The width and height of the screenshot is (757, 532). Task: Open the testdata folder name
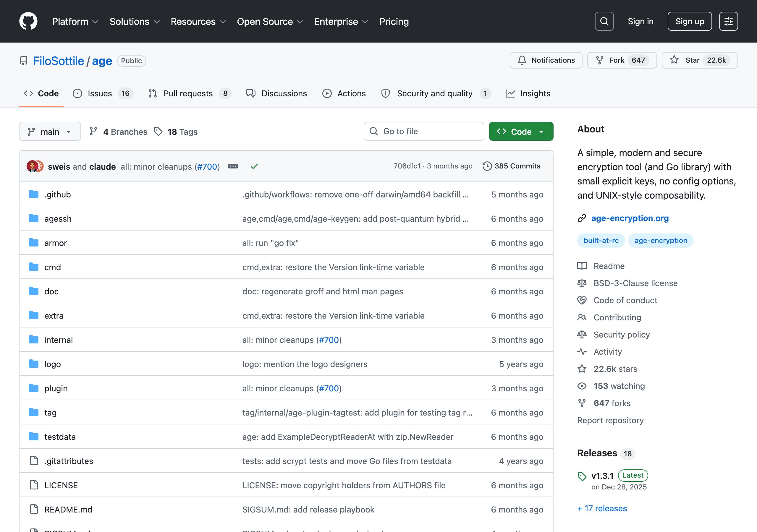point(60,437)
